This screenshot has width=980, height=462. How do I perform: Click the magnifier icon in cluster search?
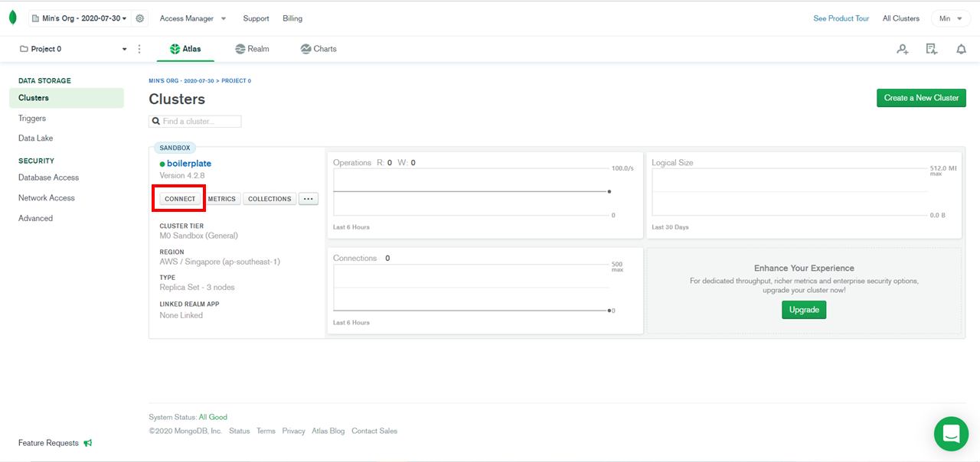[156, 121]
